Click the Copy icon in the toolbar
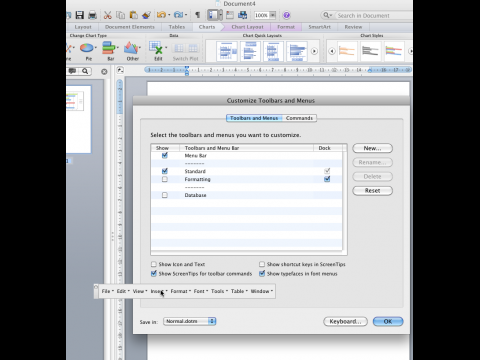Viewport: 480px width, 360px height. pyautogui.click(x=120, y=15)
